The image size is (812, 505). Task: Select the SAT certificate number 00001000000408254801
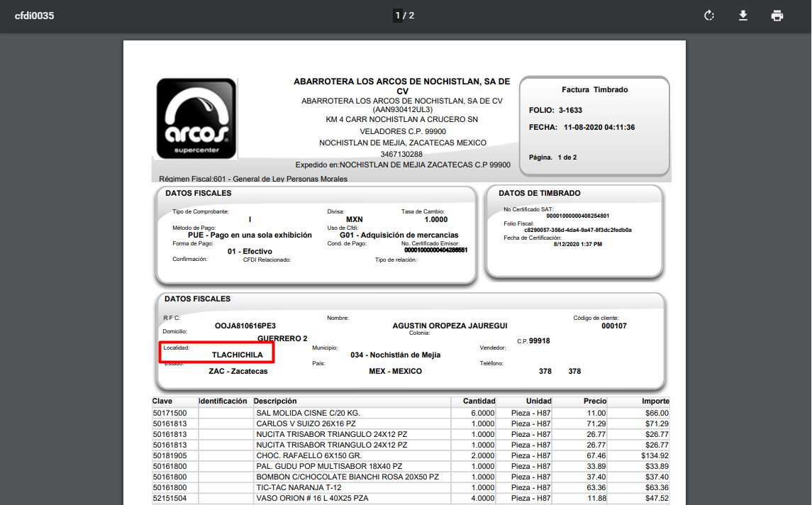point(577,216)
